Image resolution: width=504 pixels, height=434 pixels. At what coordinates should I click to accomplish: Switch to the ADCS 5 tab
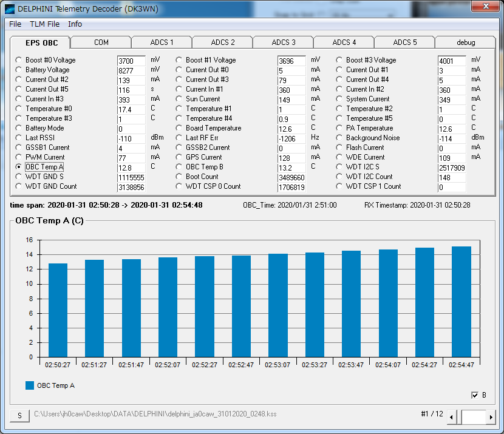[405, 42]
